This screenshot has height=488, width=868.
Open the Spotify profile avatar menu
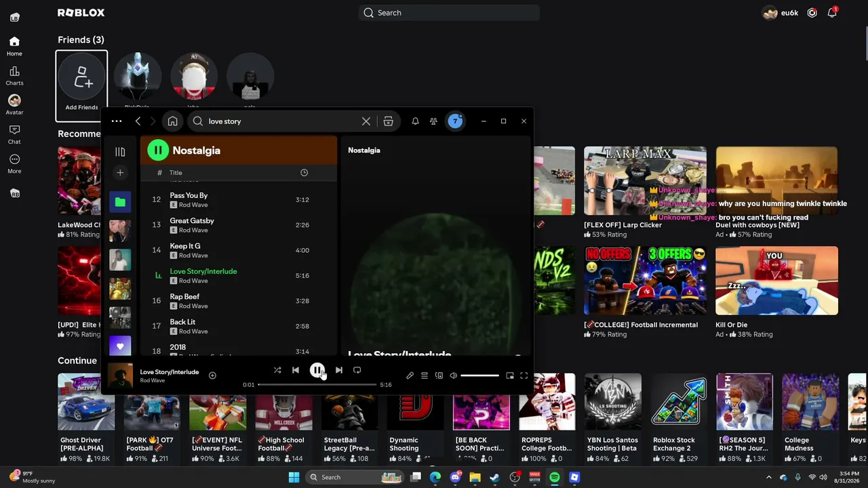click(455, 121)
